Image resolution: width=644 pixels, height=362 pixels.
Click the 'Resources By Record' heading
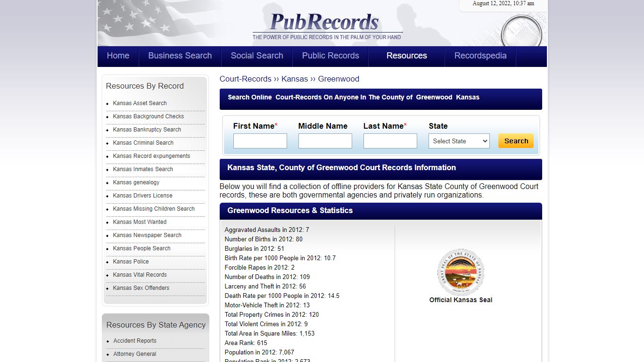click(x=145, y=86)
